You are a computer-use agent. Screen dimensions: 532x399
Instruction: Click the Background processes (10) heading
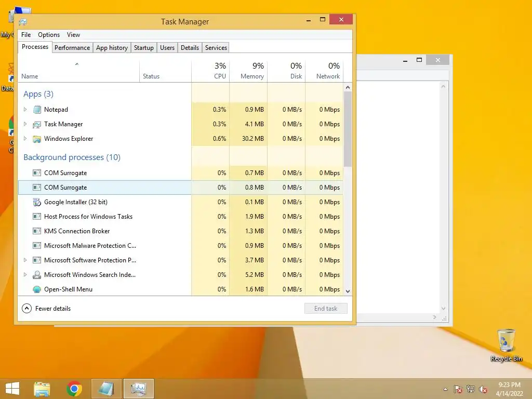point(72,157)
